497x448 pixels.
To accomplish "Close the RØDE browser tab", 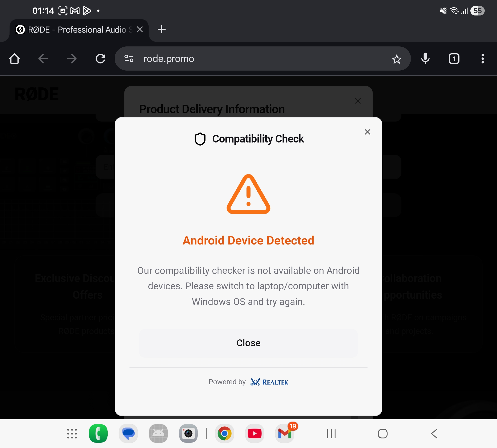I will pos(140,30).
